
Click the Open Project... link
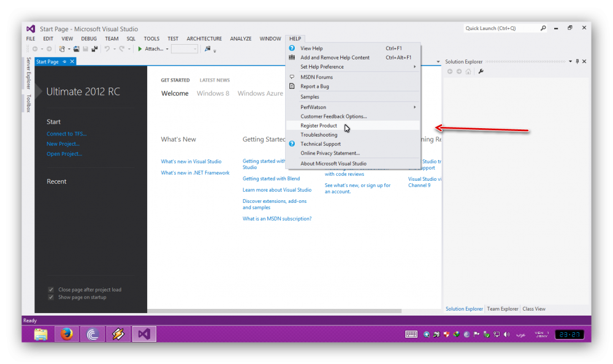(64, 154)
